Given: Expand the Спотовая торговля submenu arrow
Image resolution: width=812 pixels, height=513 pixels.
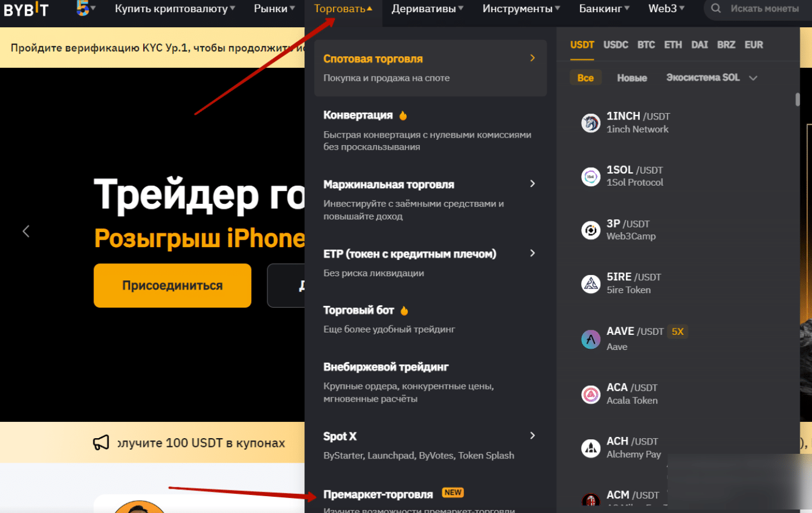Looking at the screenshot, I should [x=532, y=58].
